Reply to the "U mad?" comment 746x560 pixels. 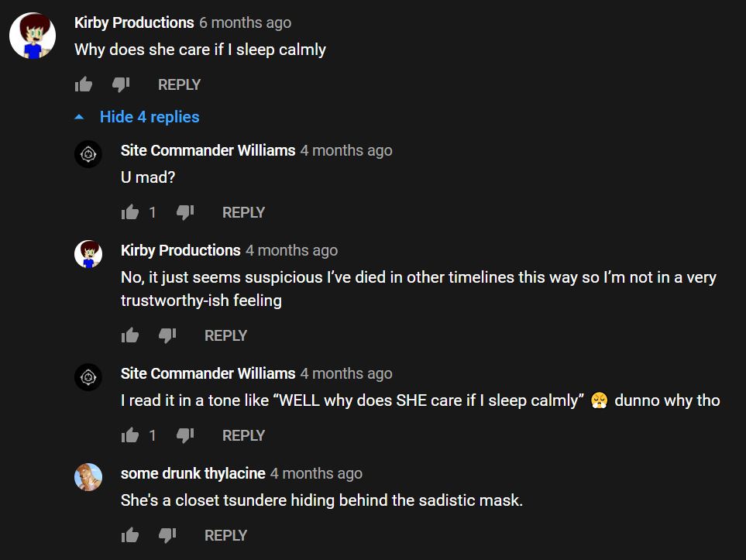[x=243, y=212]
